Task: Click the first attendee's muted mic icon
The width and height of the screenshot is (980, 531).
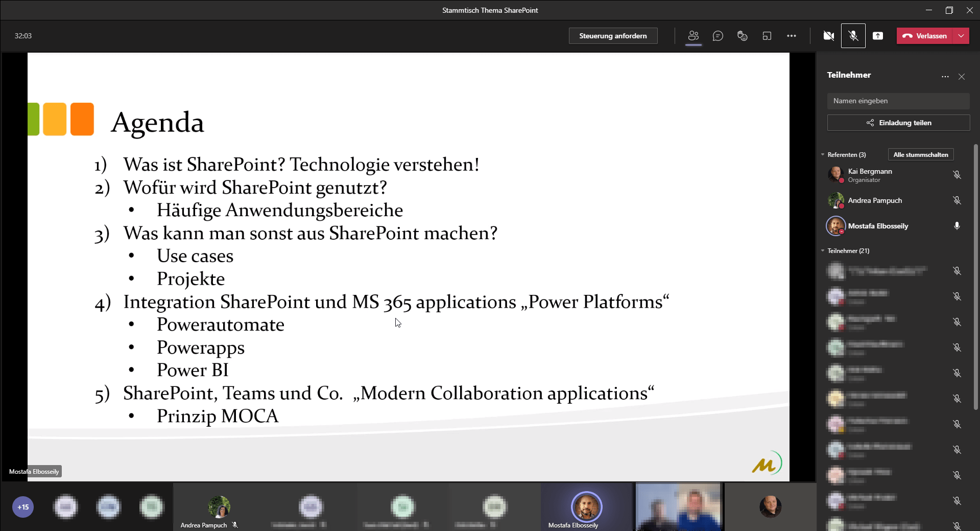Action: coord(957,271)
